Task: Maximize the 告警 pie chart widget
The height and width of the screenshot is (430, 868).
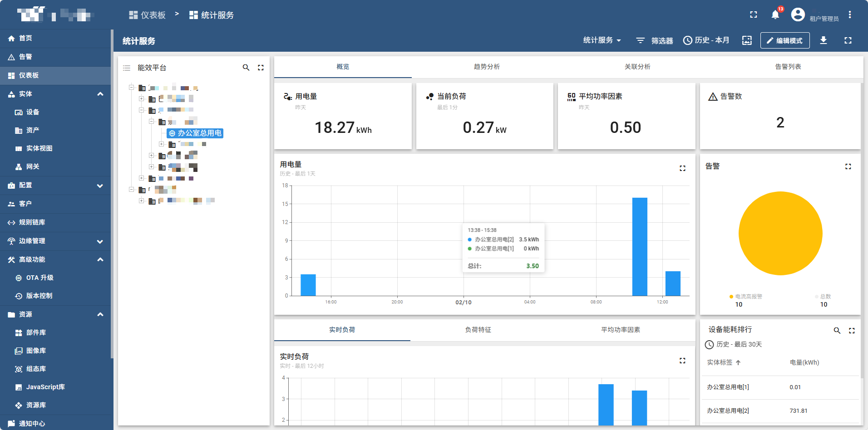Action: (x=848, y=166)
